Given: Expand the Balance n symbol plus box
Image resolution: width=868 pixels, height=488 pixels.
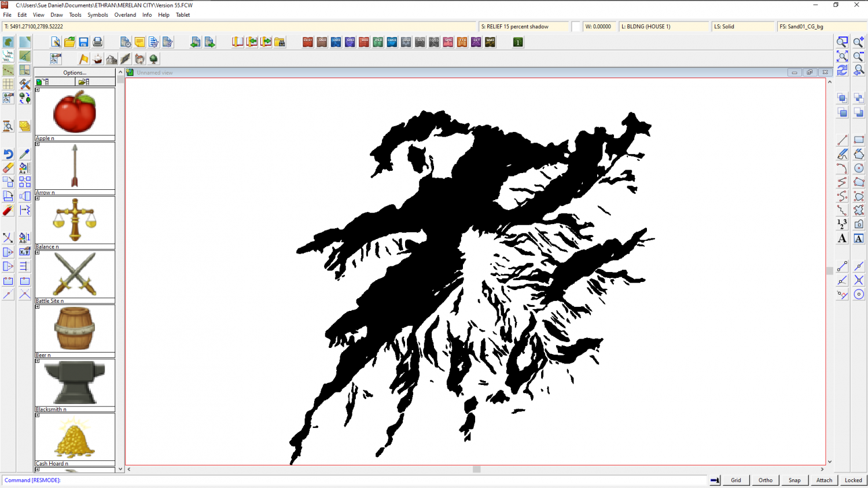Looking at the screenshot, I should [38, 199].
